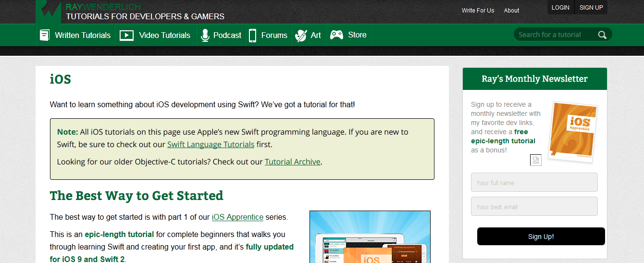Image resolution: width=644 pixels, height=263 pixels.
Task: Open the Written Tutorials menu
Action: [75, 35]
